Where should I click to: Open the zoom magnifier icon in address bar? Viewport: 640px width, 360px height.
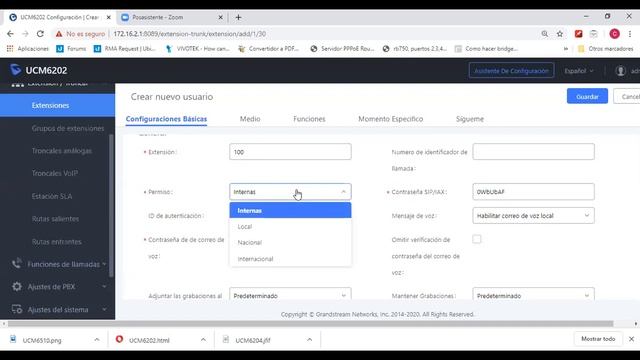(544, 34)
